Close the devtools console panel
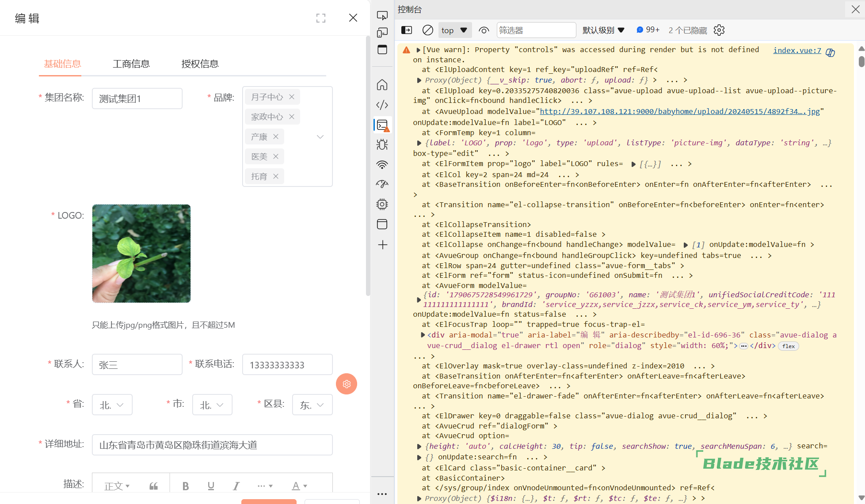The width and height of the screenshot is (865, 504). (856, 9)
